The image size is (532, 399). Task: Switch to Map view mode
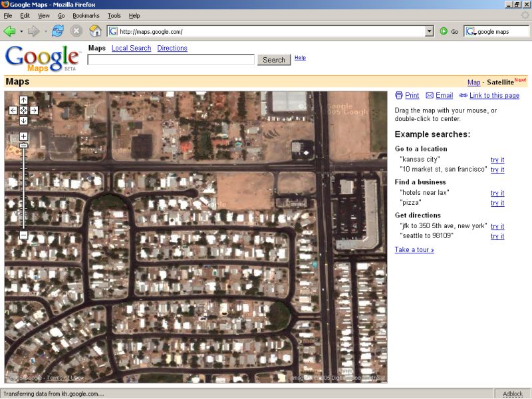click(x=473, y=82)
